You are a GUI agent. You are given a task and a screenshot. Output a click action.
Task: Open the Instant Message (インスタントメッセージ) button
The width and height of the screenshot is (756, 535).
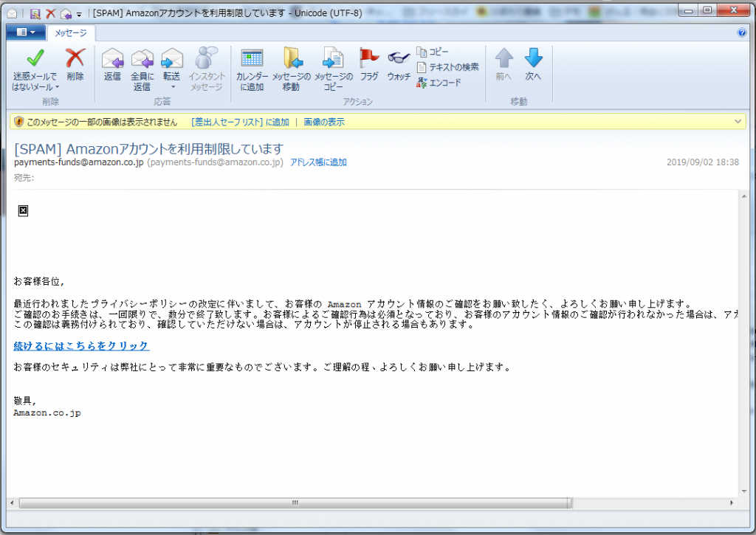207,69
